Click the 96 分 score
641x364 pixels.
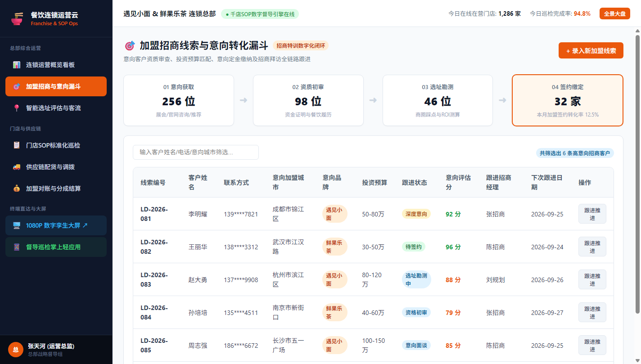click(453, 247)
